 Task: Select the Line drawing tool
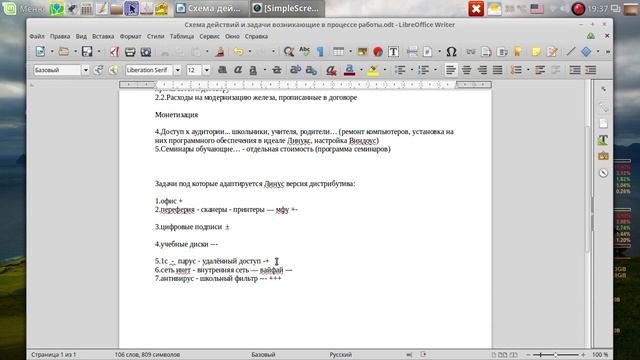[571, 51]
